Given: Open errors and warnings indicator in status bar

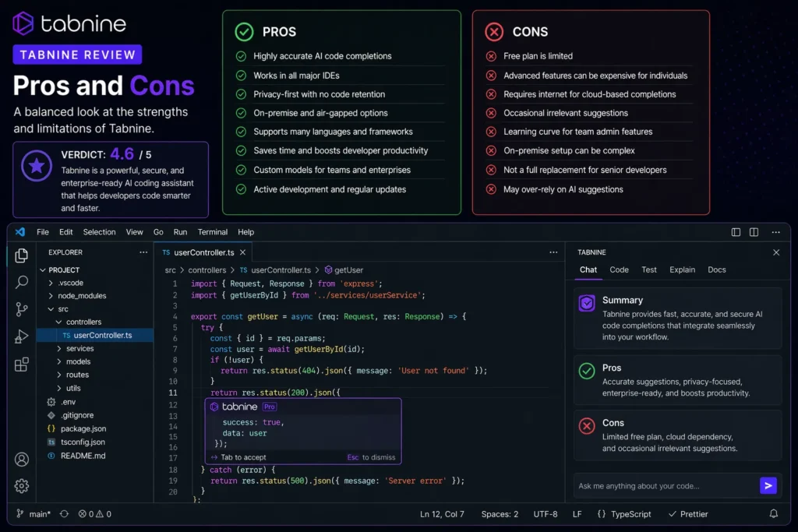Looking at the screenshot, I should click(x=94, y=513).
